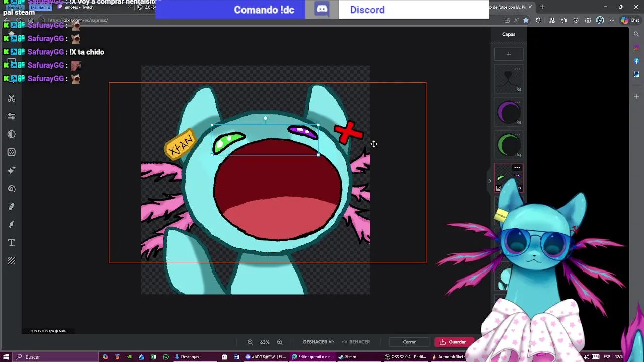Screen dimensions: 644x362
Task: Open the Editor gratuito taskbar item
Action: pos(312,357)
